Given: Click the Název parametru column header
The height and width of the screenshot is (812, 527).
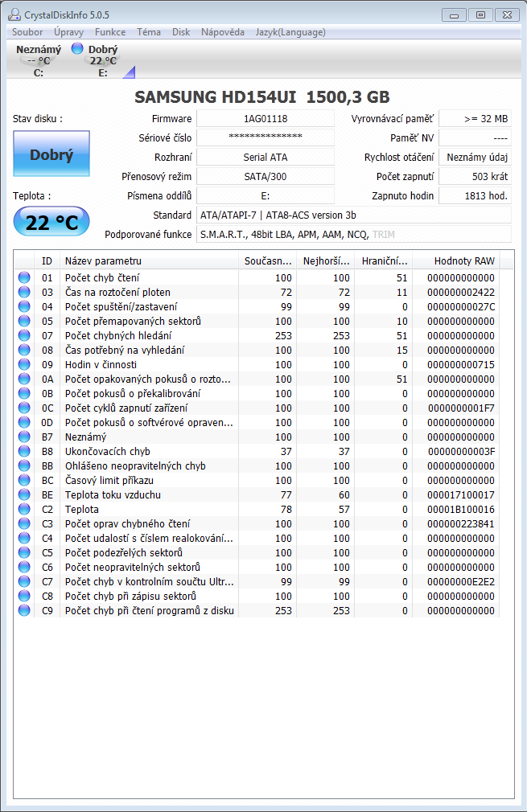Looking at the screenshot, I should [149, 261].
